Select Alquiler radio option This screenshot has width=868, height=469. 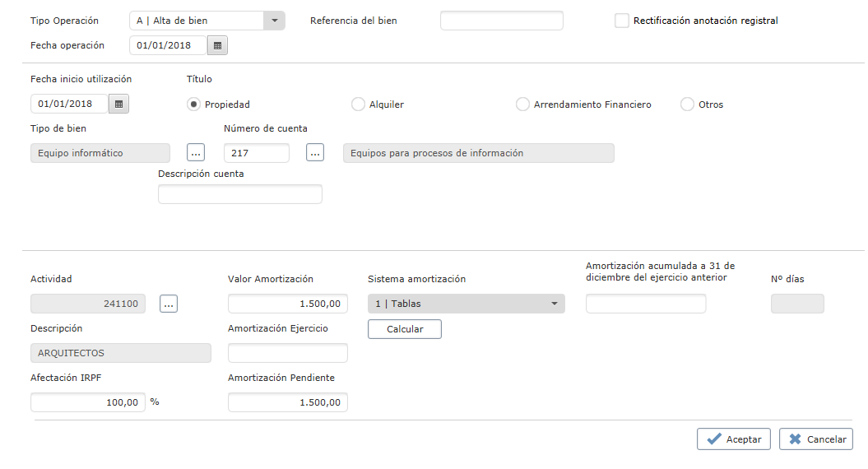point(358,104)
